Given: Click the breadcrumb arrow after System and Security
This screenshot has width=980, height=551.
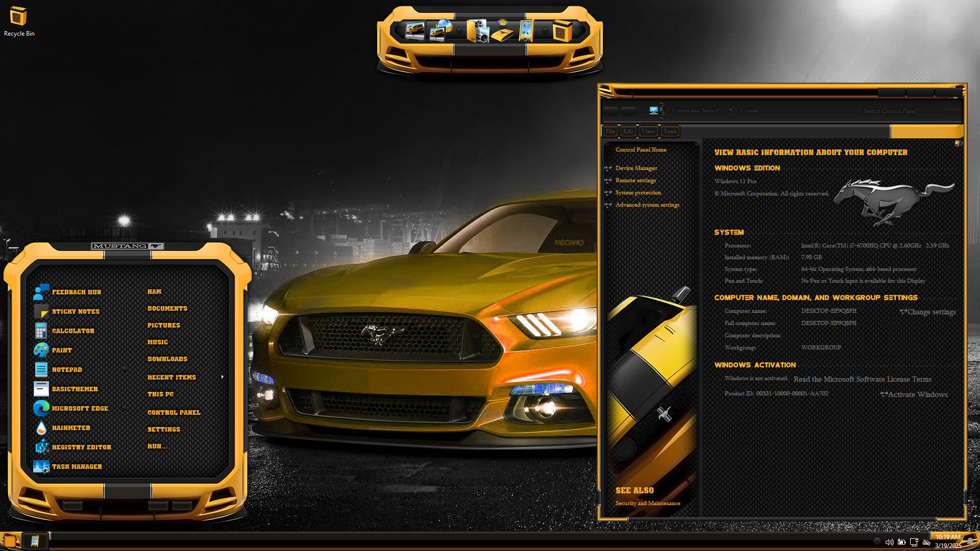Looking at the screenshot, I should click(730, 110).
